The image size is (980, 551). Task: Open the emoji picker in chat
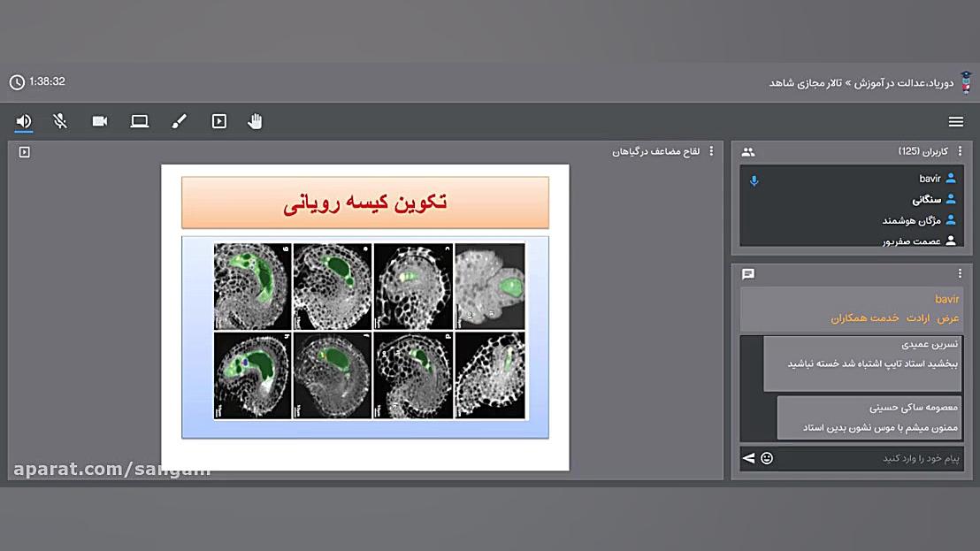coord(767,458)
